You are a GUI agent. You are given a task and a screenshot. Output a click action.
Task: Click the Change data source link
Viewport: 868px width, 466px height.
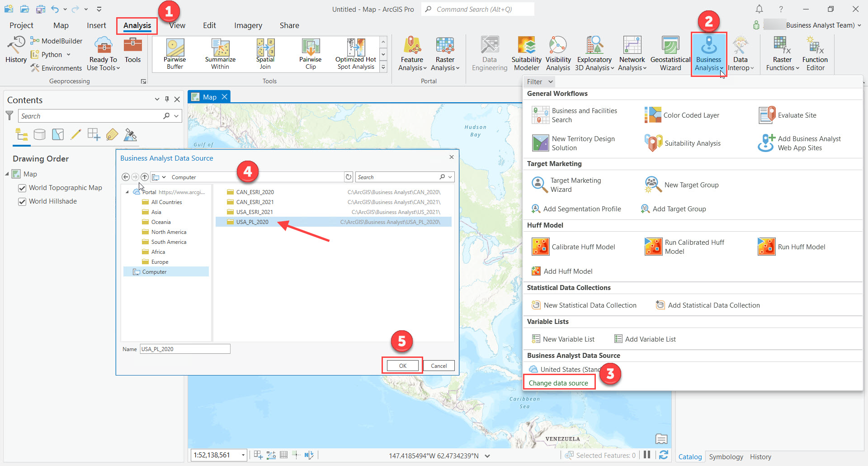point(559,383)
